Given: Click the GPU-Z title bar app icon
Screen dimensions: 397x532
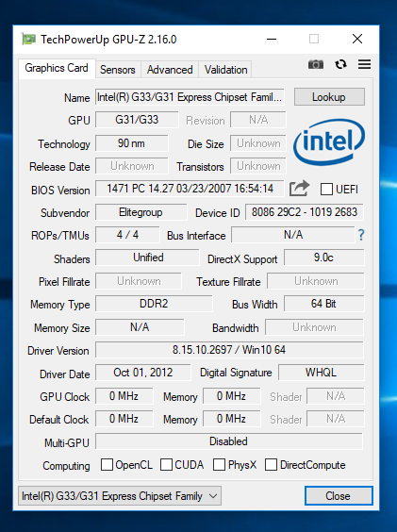Looking at the screenshot, I should point(28,39).
